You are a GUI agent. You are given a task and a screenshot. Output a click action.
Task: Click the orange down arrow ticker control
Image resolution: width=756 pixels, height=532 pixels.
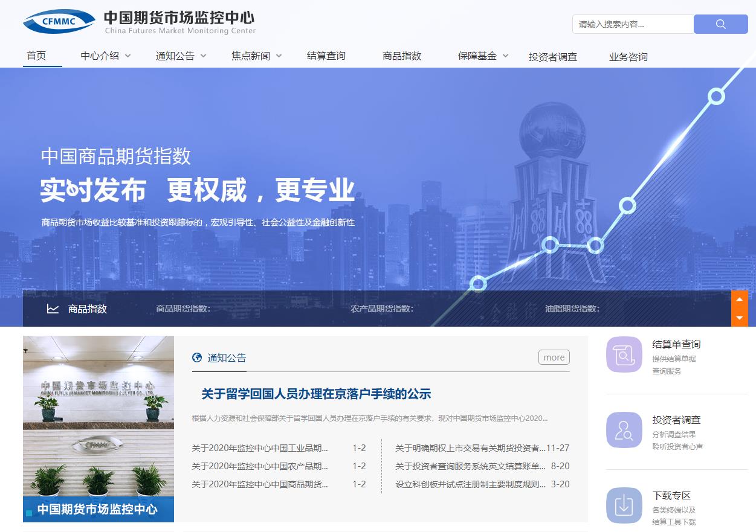(740, 318)
